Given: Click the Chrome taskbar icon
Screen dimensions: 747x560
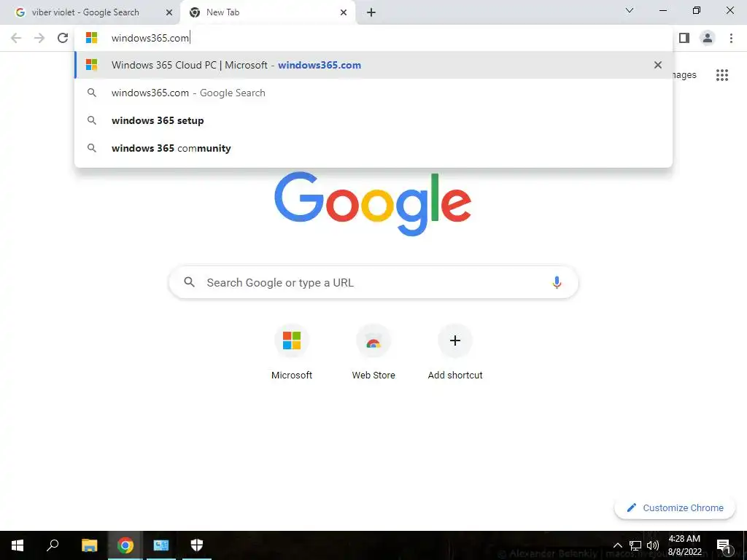Looking at the screenshot, I should pyautogui.click(x=125, y=545).
